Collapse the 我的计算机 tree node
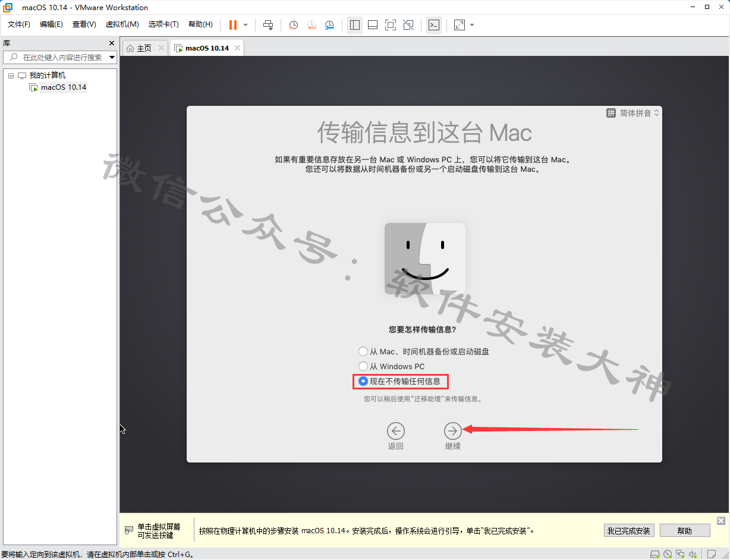The image size is (730, 560). [x=11, y=75]
